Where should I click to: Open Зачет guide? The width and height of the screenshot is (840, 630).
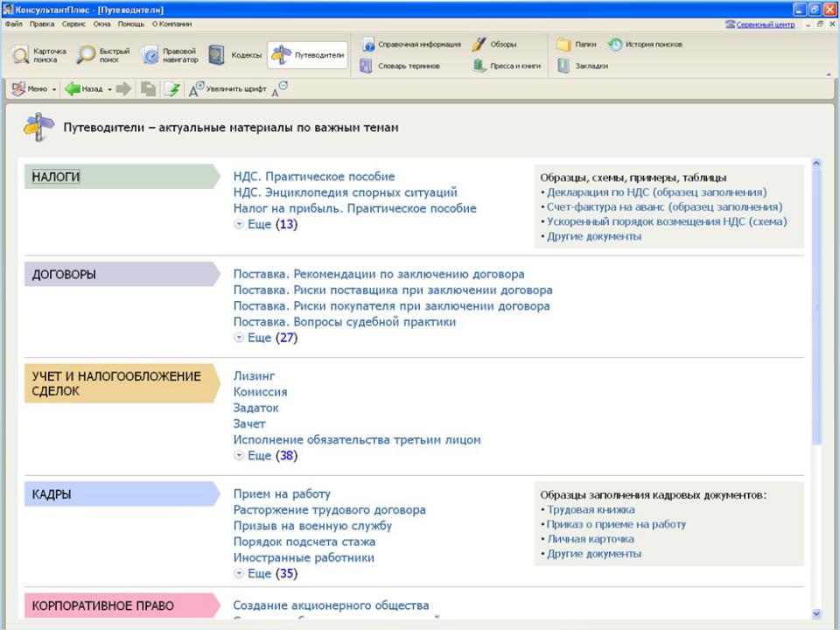coord(249,423)
